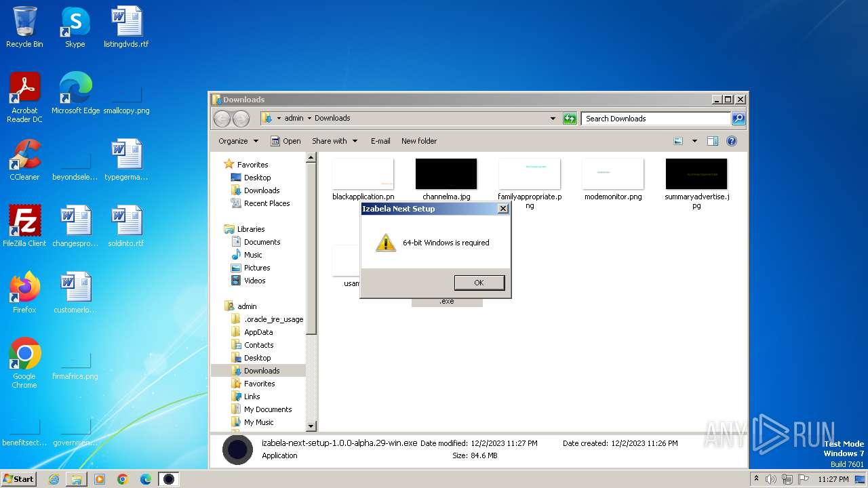868x488 pixels.
Task: Open Acrobat Reader DC shortcut
Action: point(24,98)
